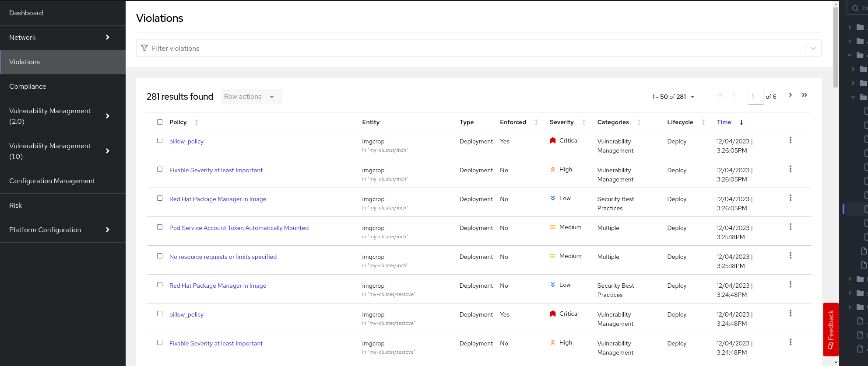This screenshot has width=868, height=366.
Task: Check the Red Hat Package Manager row in my-cluster/inch
Action: pos(160,198)
